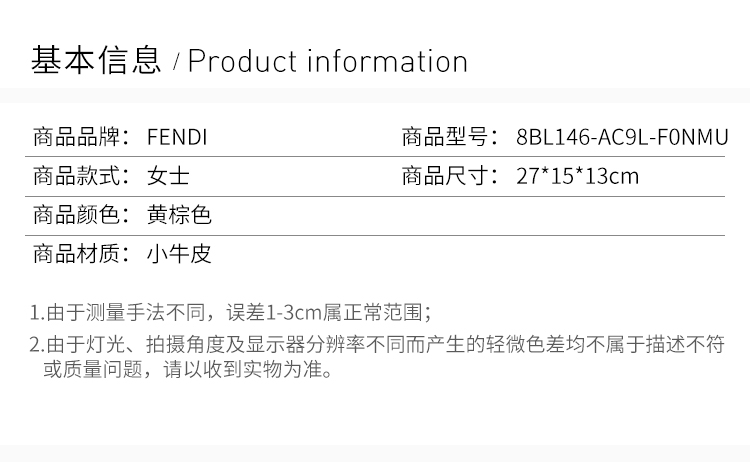Click the gray band below the heading
Screen dimensions: 750x462
(375, 95)
